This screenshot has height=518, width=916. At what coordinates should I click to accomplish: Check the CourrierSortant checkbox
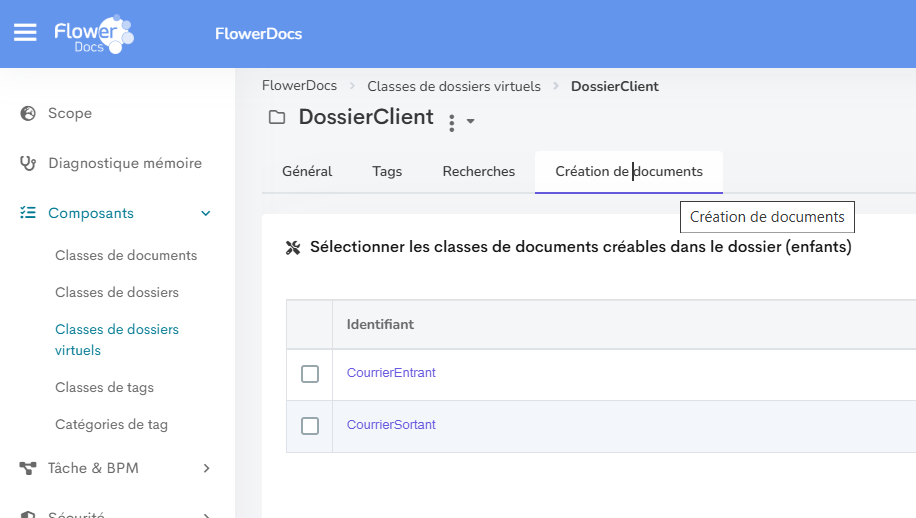[x=310, y=426]
